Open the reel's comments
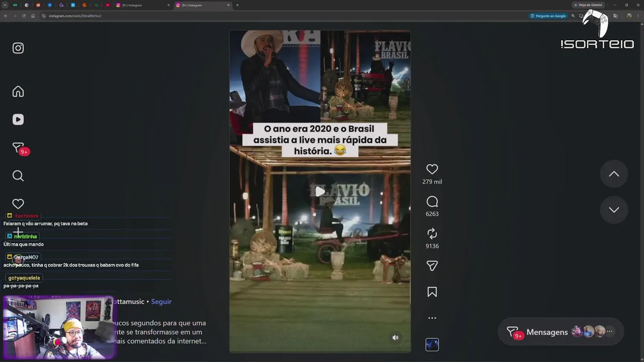Screen dimensions: 644x362 432,202
